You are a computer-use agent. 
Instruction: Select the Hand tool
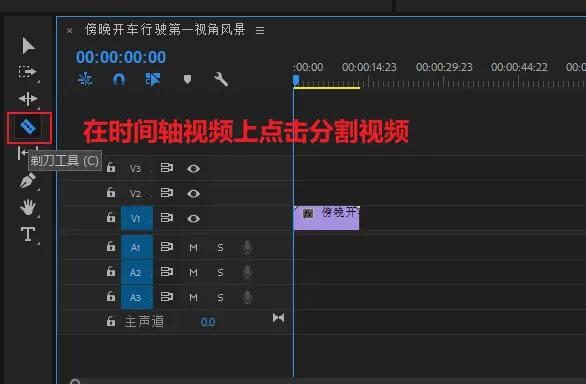coord(28,207)
